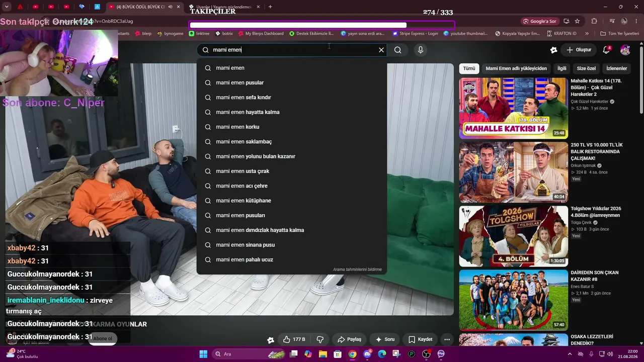The image size is (644, 362).
Task: Open the botrix bookmark
Action: (x=224, y=34)
